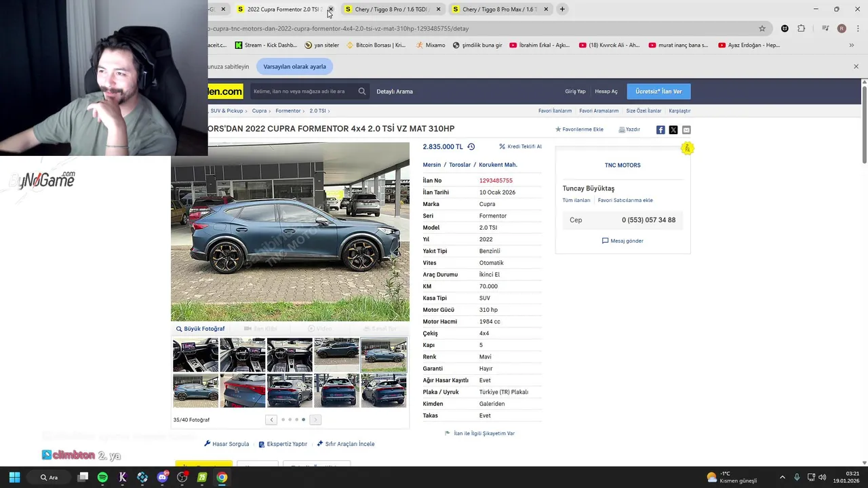
Task: Open Chrome three-dot menu
Action: [x=856, y=28]
